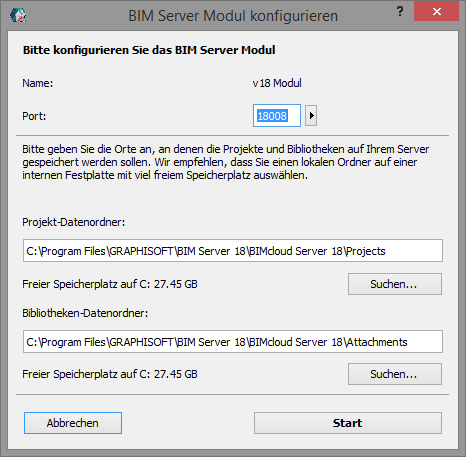Viewport: 466px width, 457px height.
Task: Click the Port: label
Action: pos(34,116)
